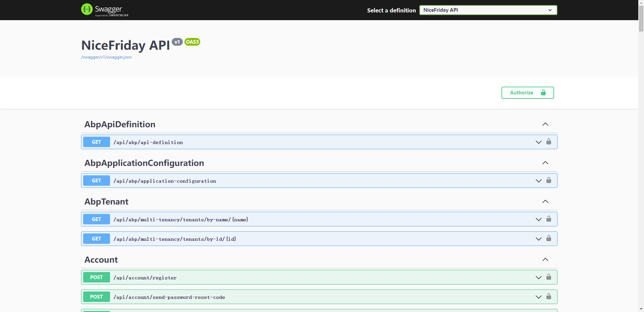Collapse the AbpApiDefinition section chevron

545,124
